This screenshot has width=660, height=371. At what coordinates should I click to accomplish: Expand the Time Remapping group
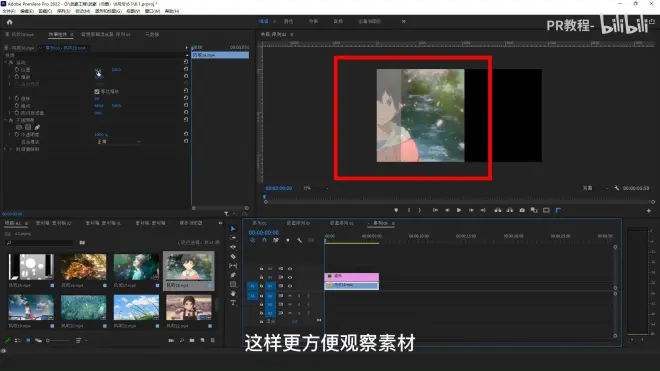pyautogui.click(x=6, y=149)
